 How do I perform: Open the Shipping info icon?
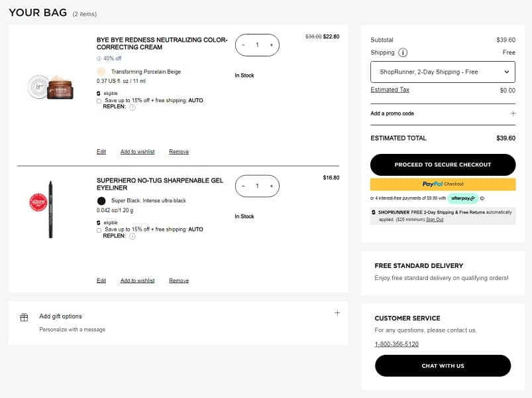coord(403,53)
